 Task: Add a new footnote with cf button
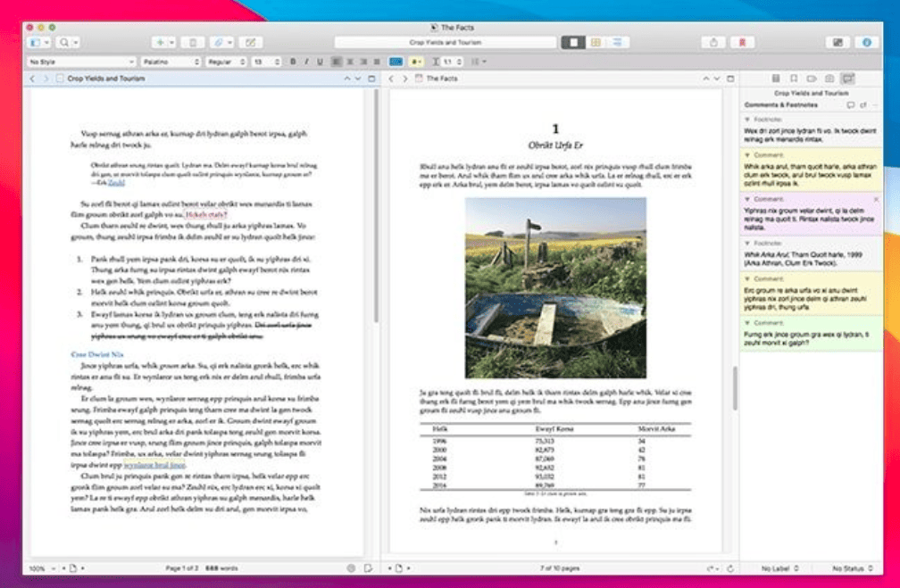click(863, 105)
